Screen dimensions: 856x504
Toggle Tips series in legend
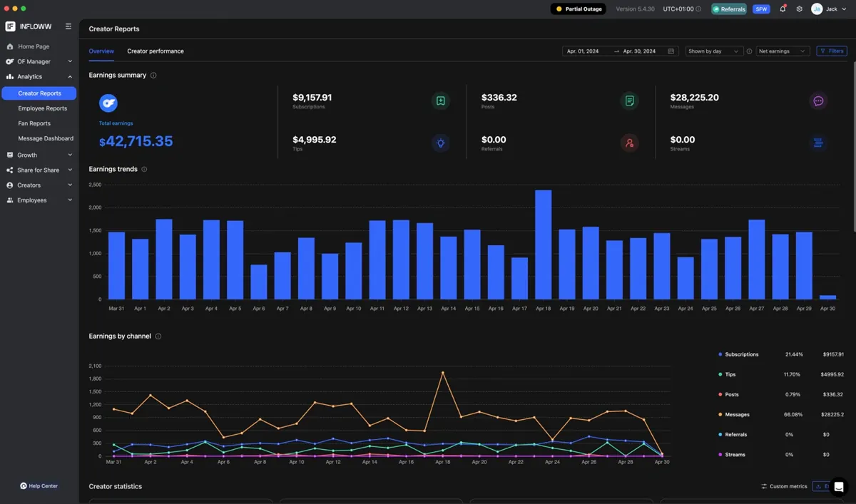tap(728, 374)
